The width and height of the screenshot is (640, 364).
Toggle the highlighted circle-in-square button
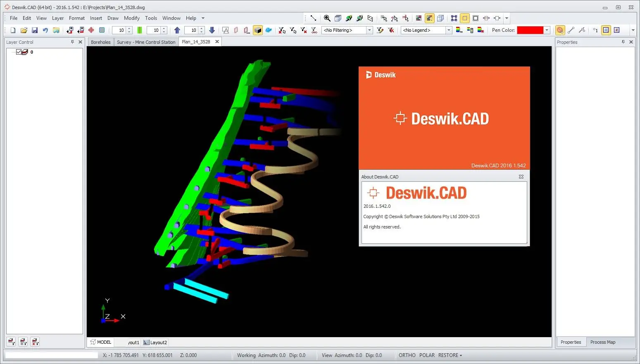[606, 30]
